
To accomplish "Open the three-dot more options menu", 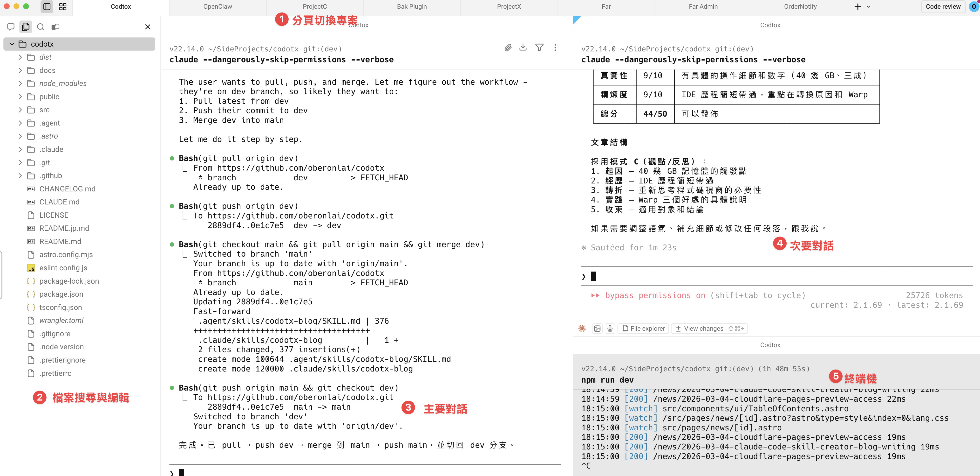I will (x=555, y=48).
